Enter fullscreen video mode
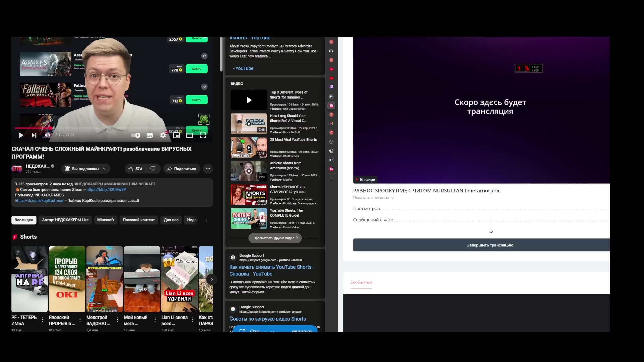This screenshot has height=362, width=644. click(x=203, y=135)
